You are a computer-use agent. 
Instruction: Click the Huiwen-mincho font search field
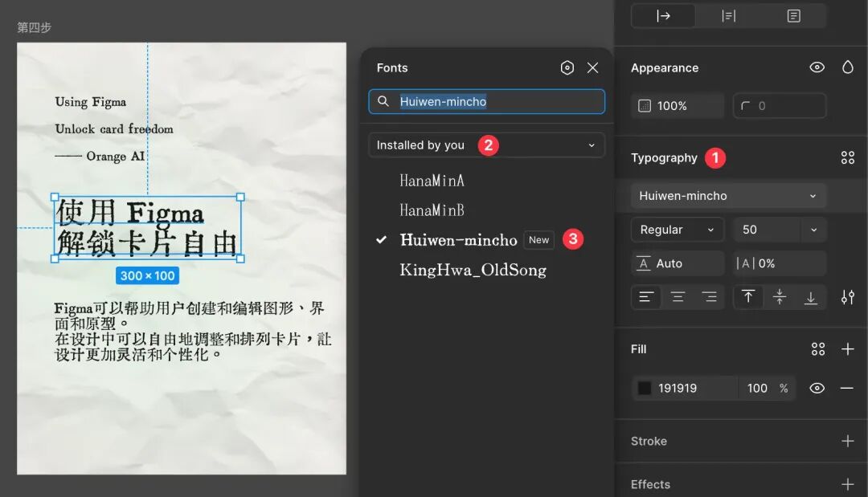(x=486, y=102)
